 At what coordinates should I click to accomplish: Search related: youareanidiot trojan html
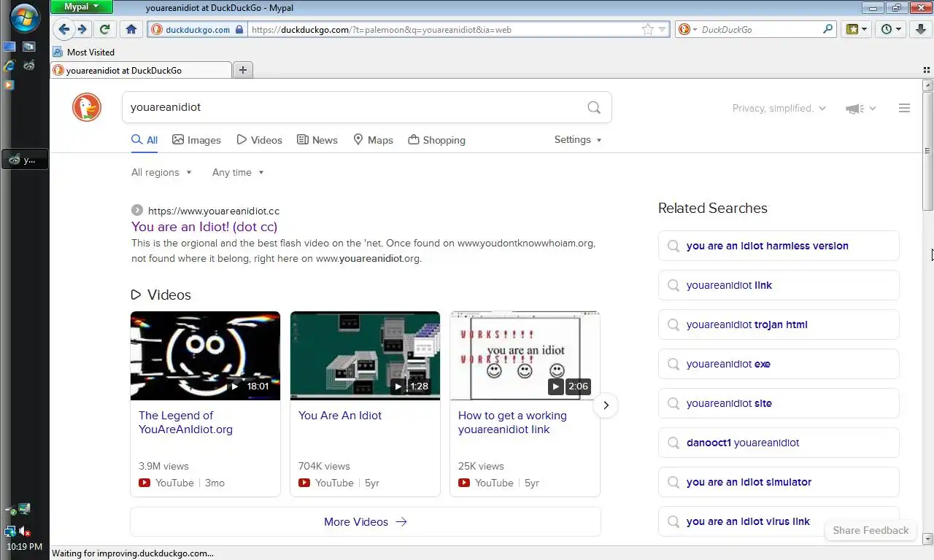(779, 324)
